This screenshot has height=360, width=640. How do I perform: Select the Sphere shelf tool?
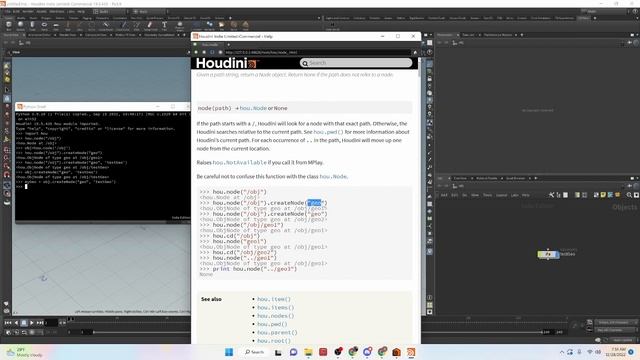pyautogui.click(x=20, y=26)
